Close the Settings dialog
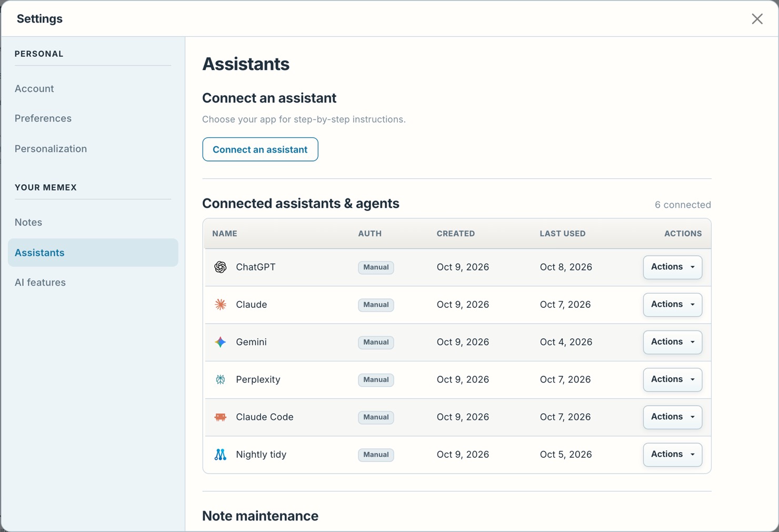This screenshot has width=779, height=532. coord(757,19)
